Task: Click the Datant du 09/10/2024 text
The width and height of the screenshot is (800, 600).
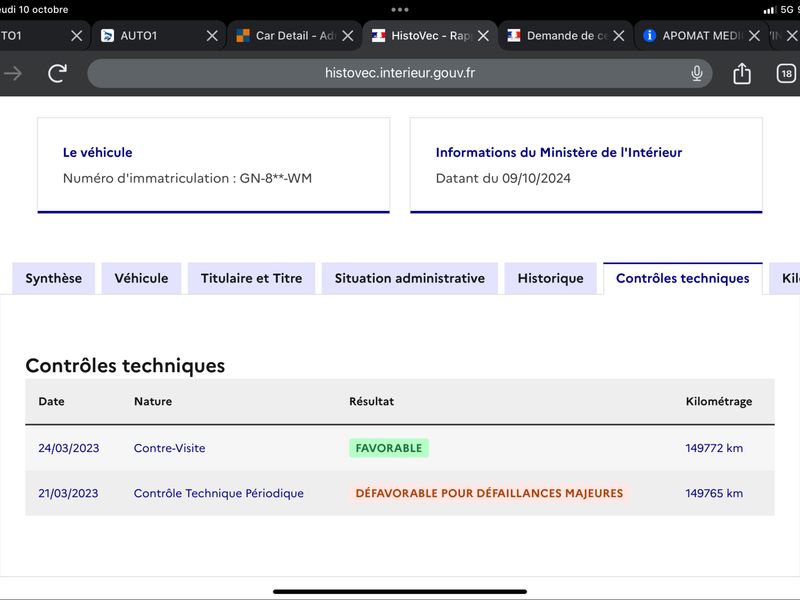Action: 503,178
